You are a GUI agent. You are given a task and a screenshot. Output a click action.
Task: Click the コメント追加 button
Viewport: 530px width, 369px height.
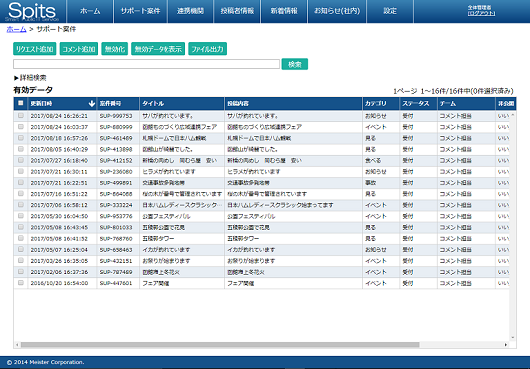[x=79, y=49]
